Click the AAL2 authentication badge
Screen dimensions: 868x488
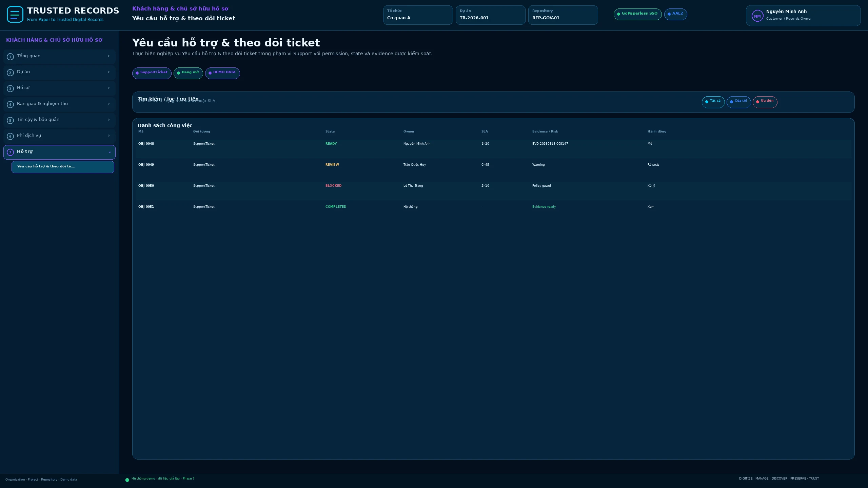[x=675, y=14]
